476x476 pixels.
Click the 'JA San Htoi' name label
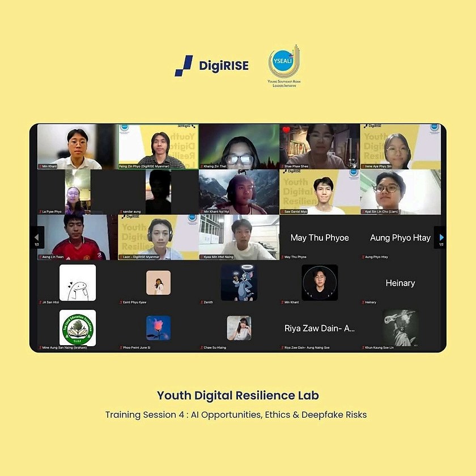[50, 302]
